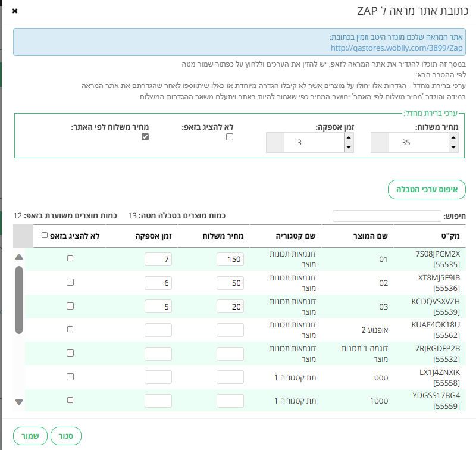Select SKU text 'KUAE4OK18U [55562]'

[436, 330]
